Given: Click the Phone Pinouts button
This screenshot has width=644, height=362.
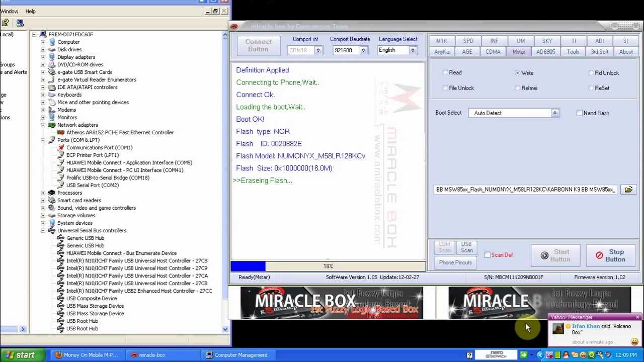Looking at the screenshot, I should 455,262.
